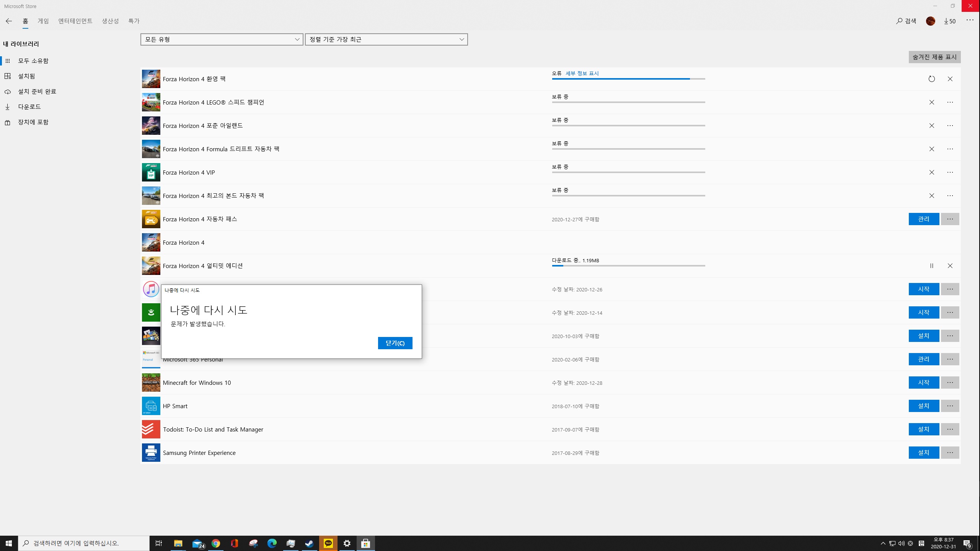Focus the taskbar search input field
Viewport: 980px width, 551px height.
pos(84,543)
